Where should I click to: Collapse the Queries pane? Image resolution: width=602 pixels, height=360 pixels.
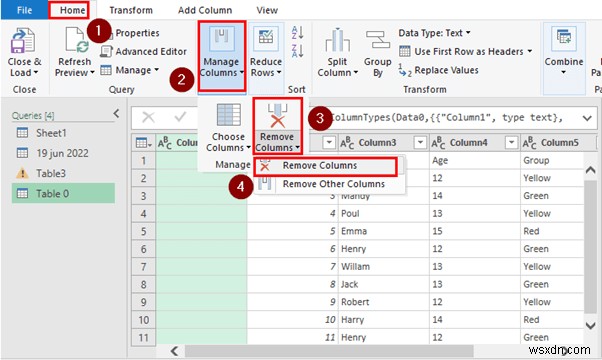point(117,114)
